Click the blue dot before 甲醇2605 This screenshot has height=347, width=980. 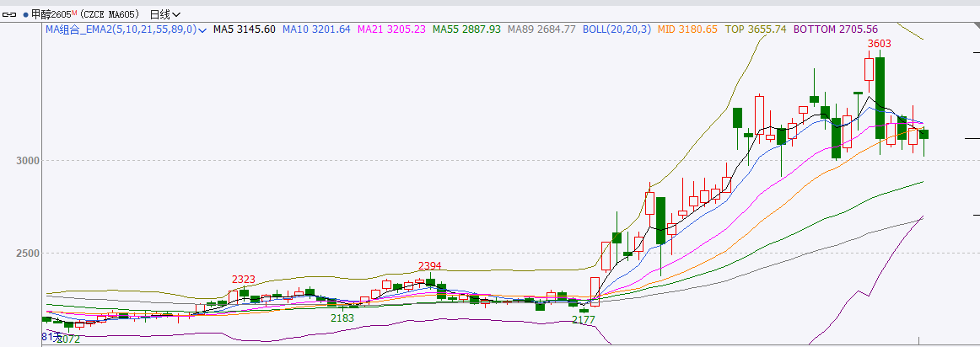[25, 14]
